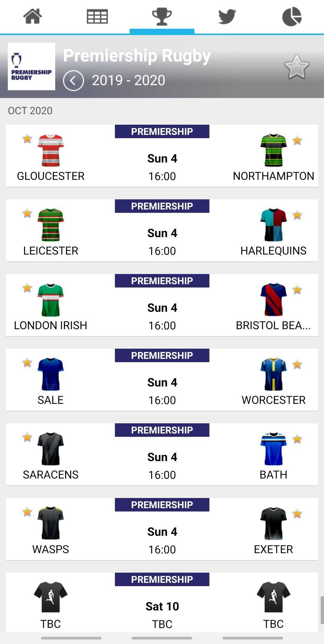
Task: Toggle Gloucester favorite star
Action: (27, 139)
